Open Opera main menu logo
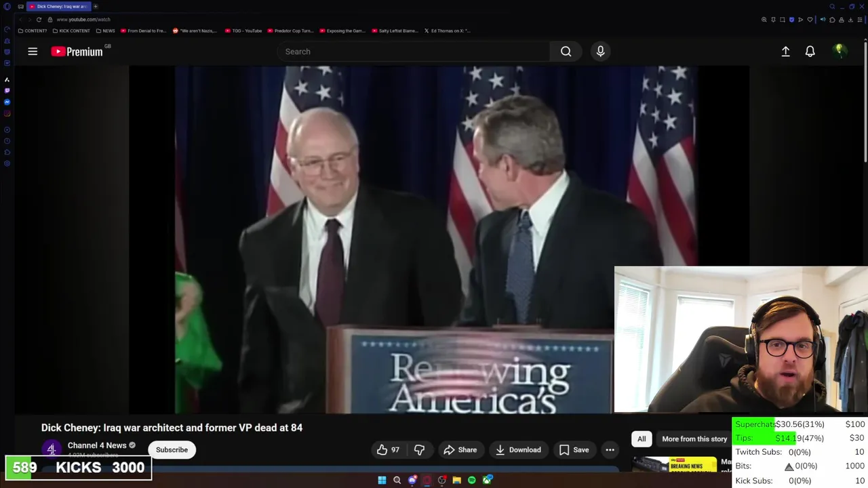Viewport: 868px width, 488px height. point(7,6)
